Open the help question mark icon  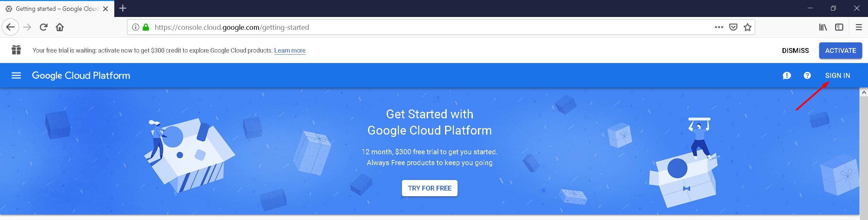click(x=807, y=76)
